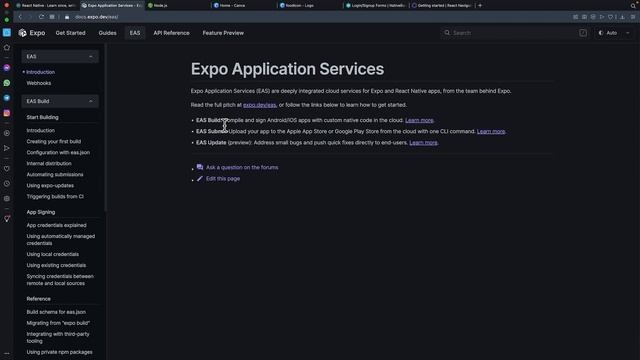Open Internal distribution page

[x=49, y=164]
